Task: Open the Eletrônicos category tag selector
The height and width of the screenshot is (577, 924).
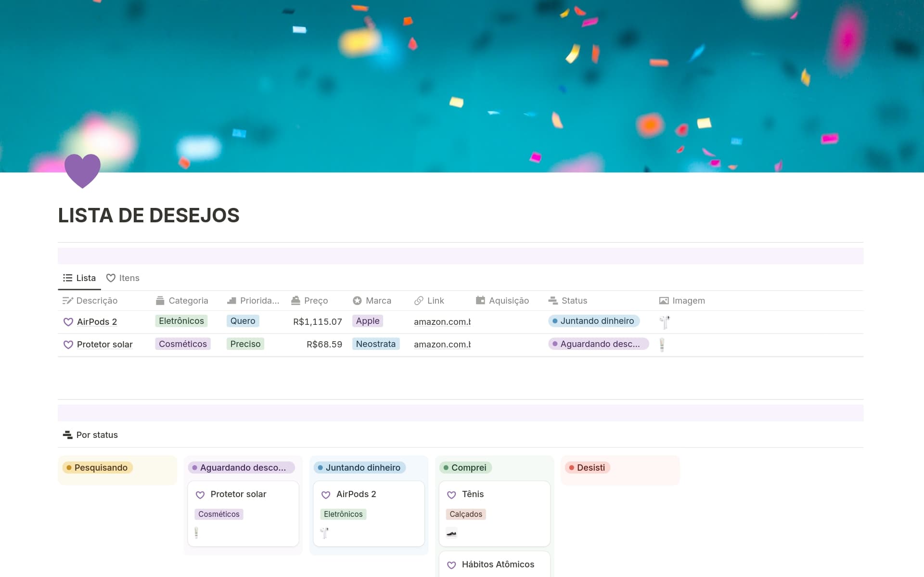Action: point(181,321)
